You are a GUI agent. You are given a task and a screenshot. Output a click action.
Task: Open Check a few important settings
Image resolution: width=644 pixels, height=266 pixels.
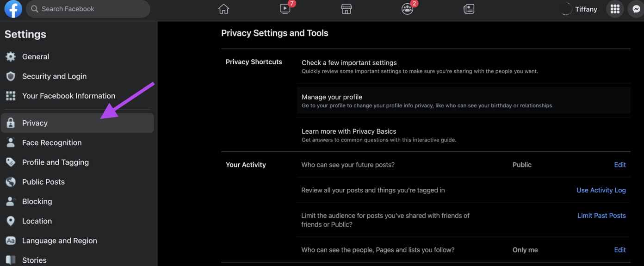(x=464, y=67)
